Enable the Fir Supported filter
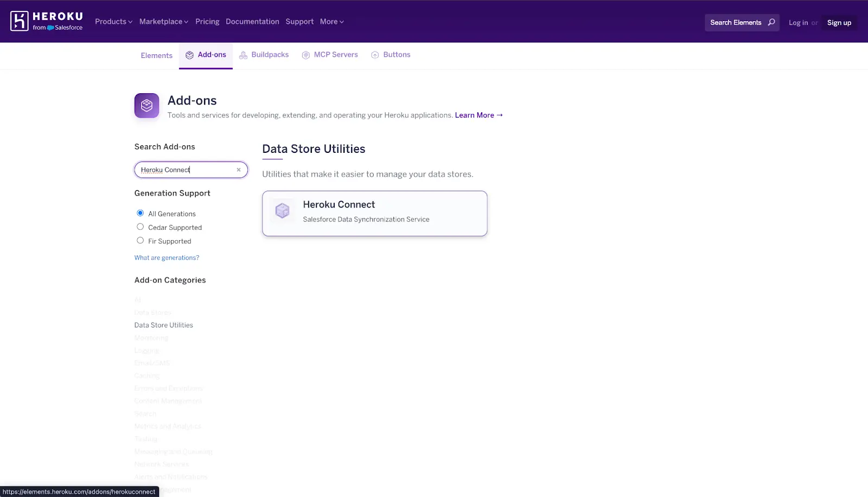The image size is (868, 497). [x=140, y=240]
